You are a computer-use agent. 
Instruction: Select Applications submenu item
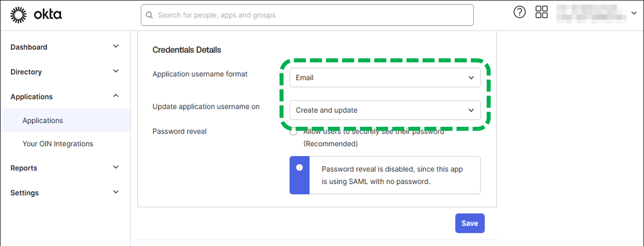click(43, 121)
